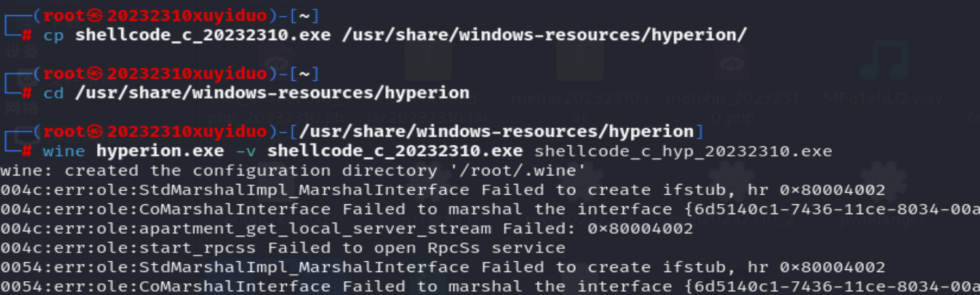980x295 pixels.
Task: Click the -v flag in wine command
Action: (x=246, y=152)
